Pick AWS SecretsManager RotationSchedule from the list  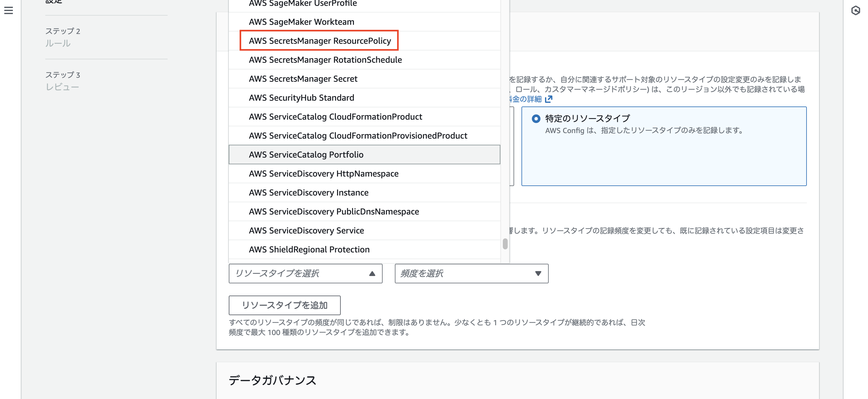click(x=325, y=60)
